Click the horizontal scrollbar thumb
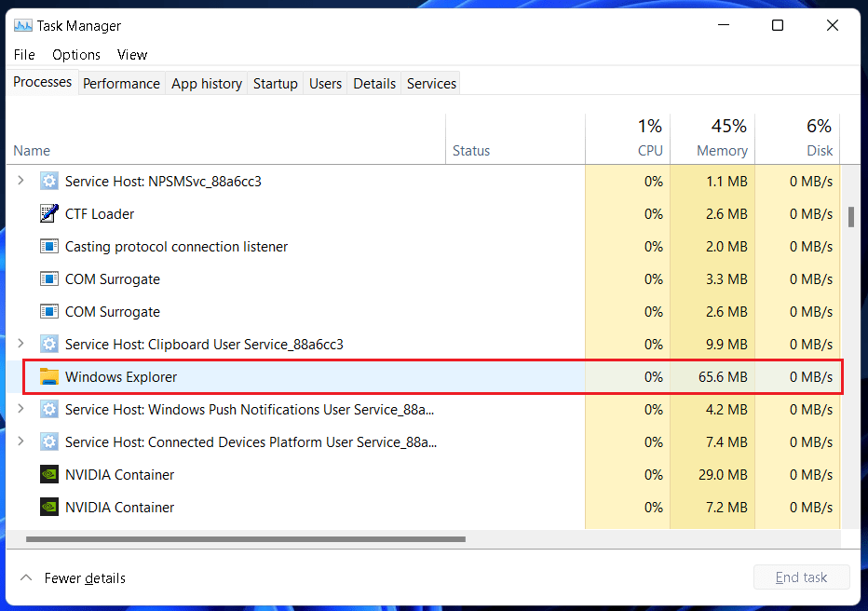Image resolution: width=868 pixels, height=611 pixels. (246, 539)
